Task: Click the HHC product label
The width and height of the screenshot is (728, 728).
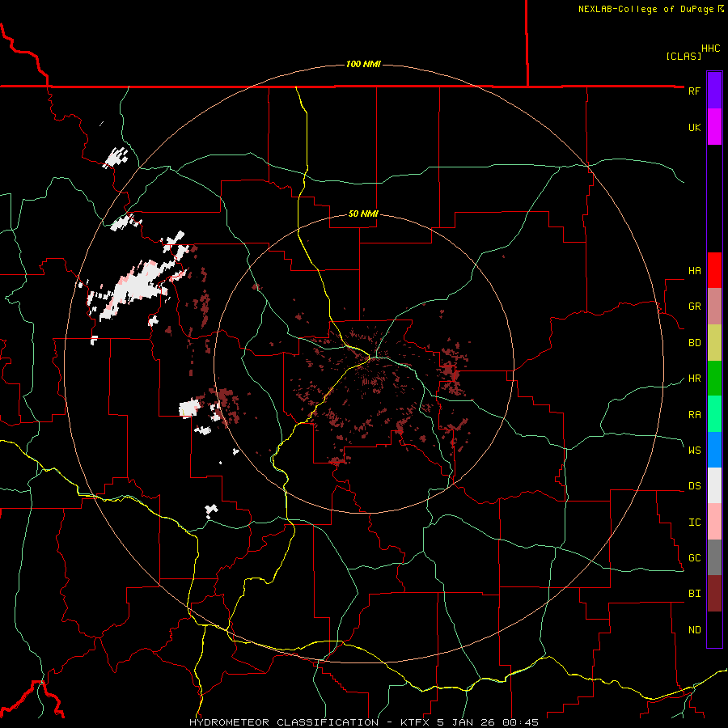Action: pyautogui.click(x=711, y=49)
